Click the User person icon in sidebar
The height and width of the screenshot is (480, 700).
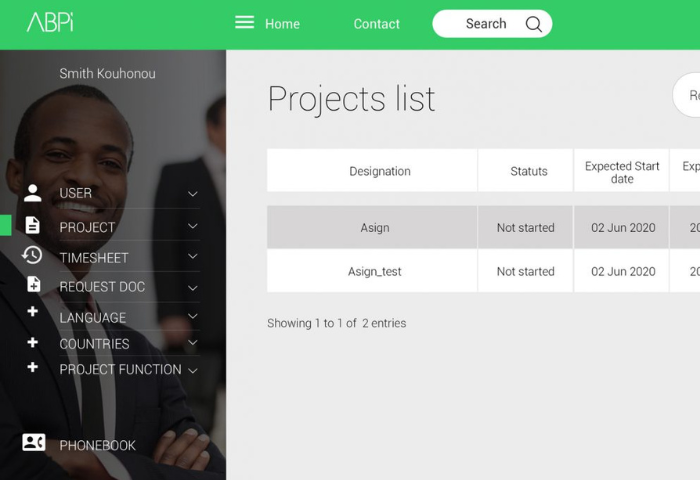33,193
